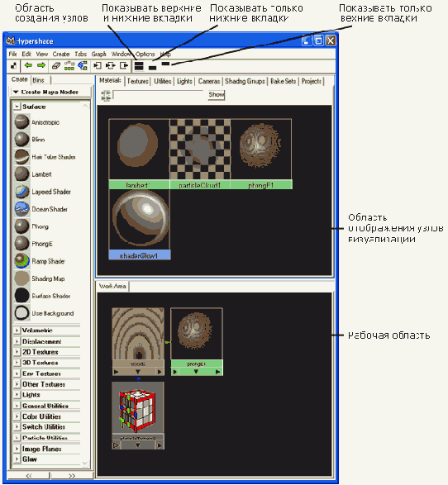The height and width of the screenshot is (485, 448).
Task: Expand the 2D Textures section
Action: pyautogui.click(x=17, y=352)
